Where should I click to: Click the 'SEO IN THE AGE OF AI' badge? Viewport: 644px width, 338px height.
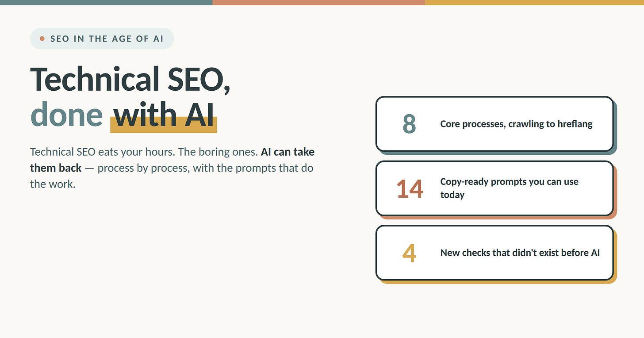102,38
